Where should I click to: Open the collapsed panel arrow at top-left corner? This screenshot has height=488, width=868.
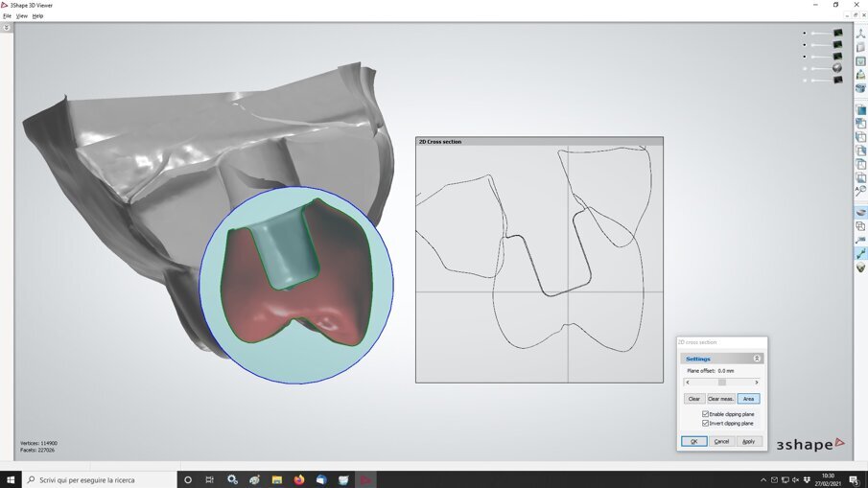(7, 27)
